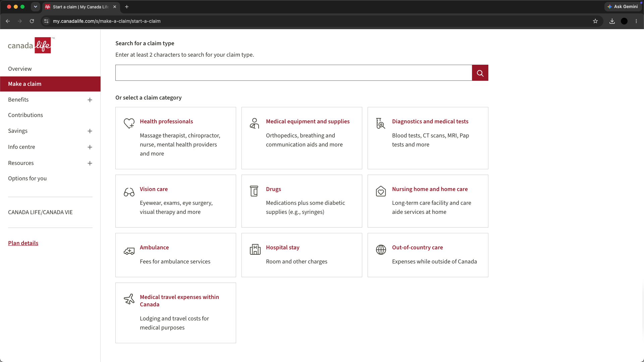Open the Hospital stay claim link
Viewport: 644px width, 362px height.
tap(282, 247)
